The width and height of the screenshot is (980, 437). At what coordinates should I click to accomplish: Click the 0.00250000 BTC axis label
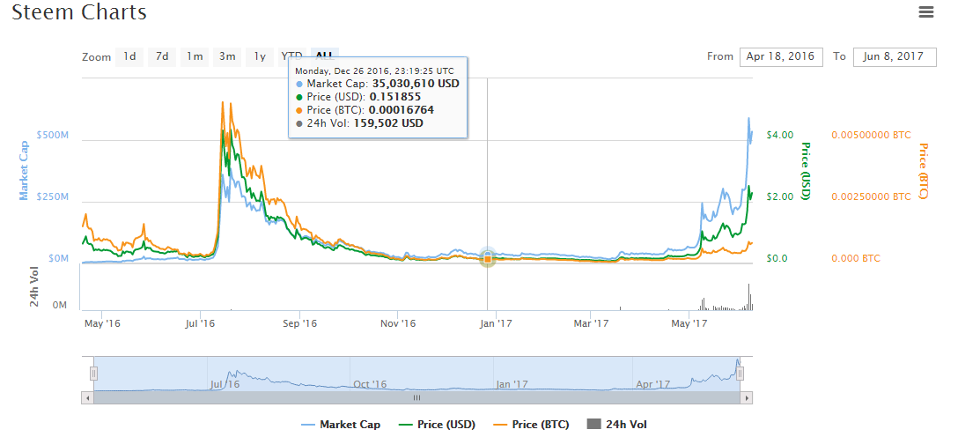[x=871, y=197]
